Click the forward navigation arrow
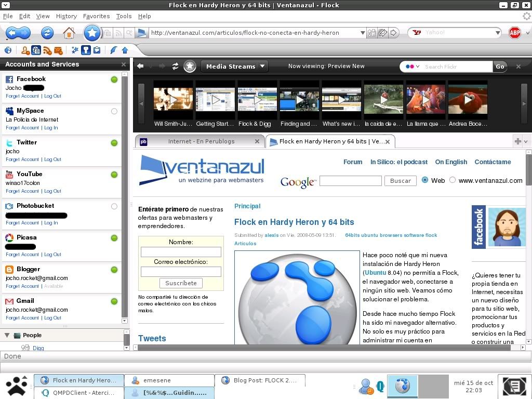Image resolution: width=532 pixels, height=399 pixels. coord(25,33)
